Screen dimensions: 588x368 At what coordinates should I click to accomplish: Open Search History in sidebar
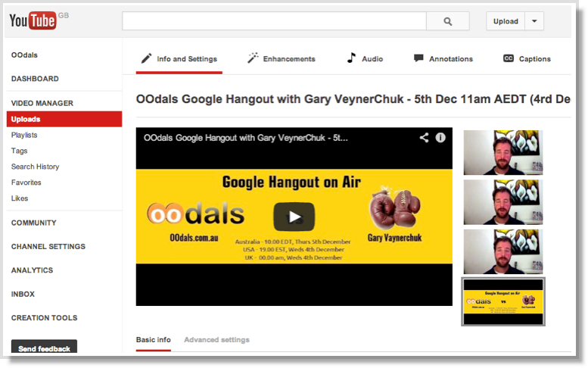36,167
